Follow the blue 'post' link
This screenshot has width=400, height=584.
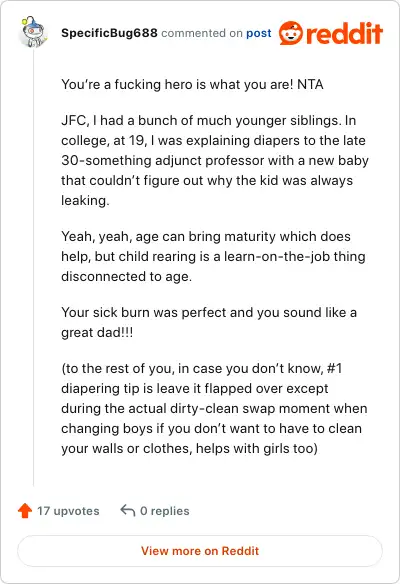258,34
